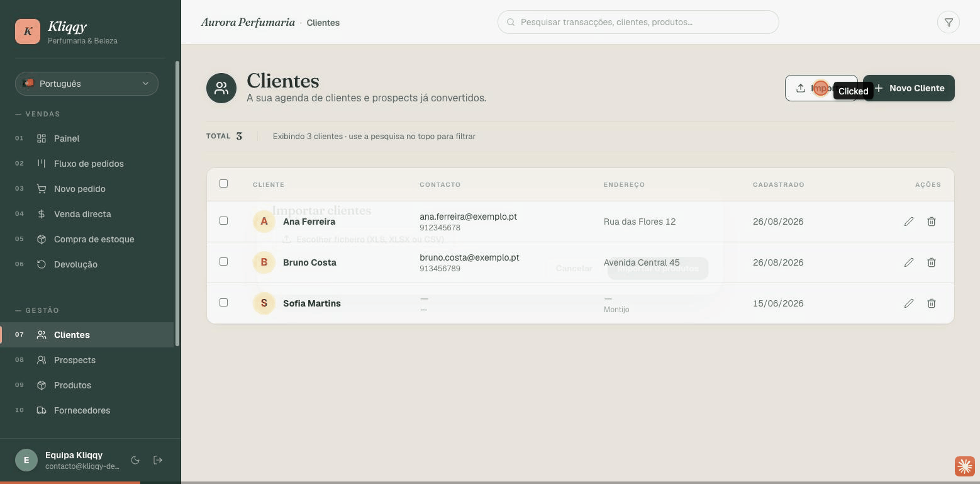Click the email ana.ferreira@exemplo.pt
980x484 pixels.
click(468, 217)
